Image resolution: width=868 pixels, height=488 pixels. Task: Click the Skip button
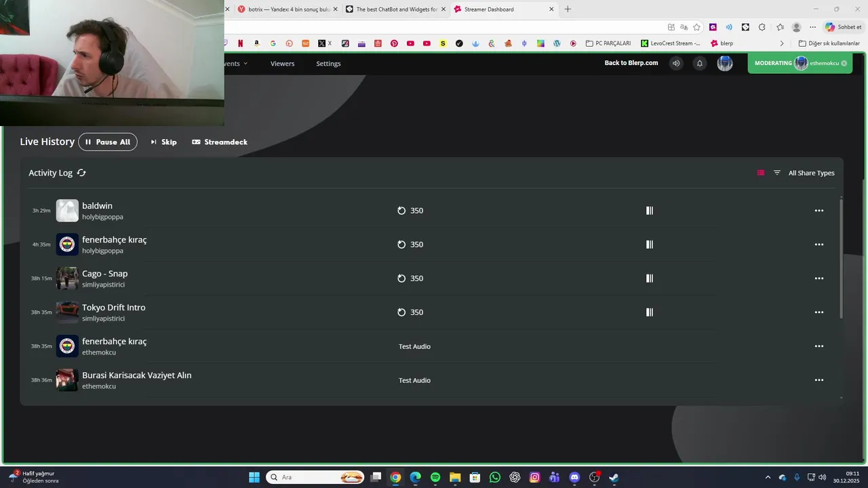pyautogui.click(x=163, y=142)
